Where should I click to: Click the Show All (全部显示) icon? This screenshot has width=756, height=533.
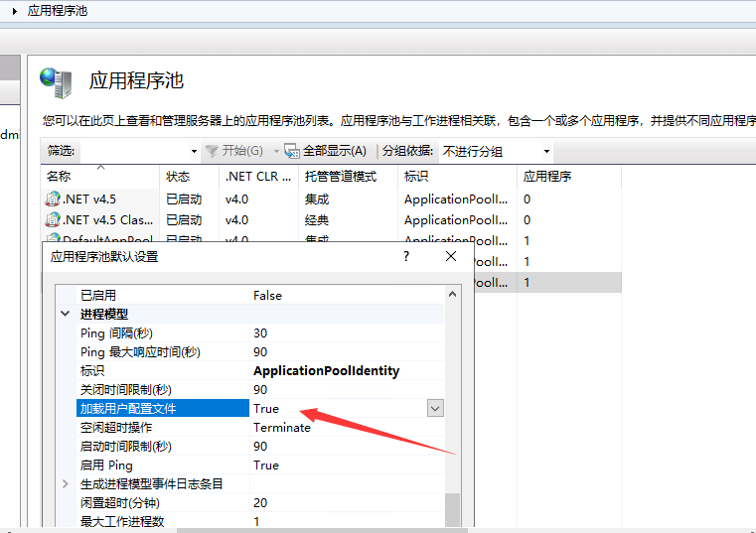click(x=292, y=151)
